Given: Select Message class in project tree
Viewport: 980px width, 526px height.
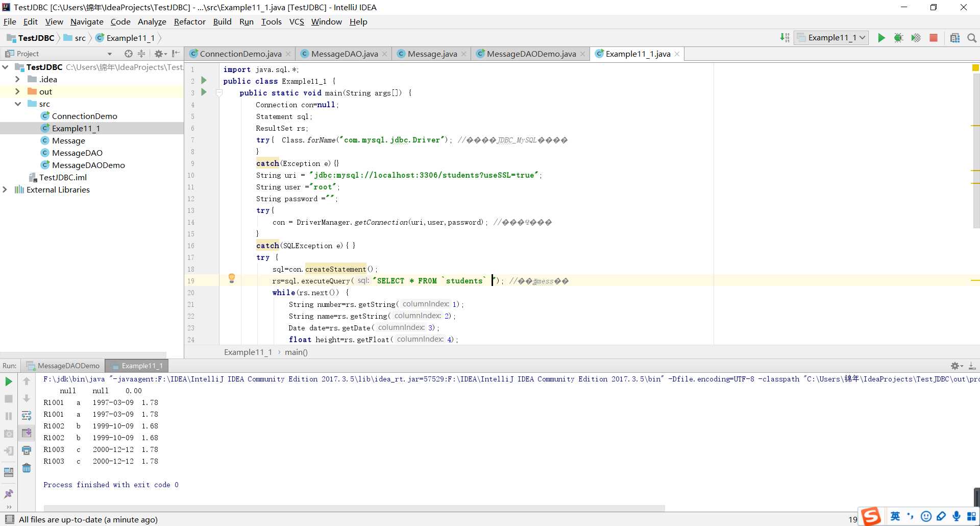Looking at the screenshot, I should point(68,140).
